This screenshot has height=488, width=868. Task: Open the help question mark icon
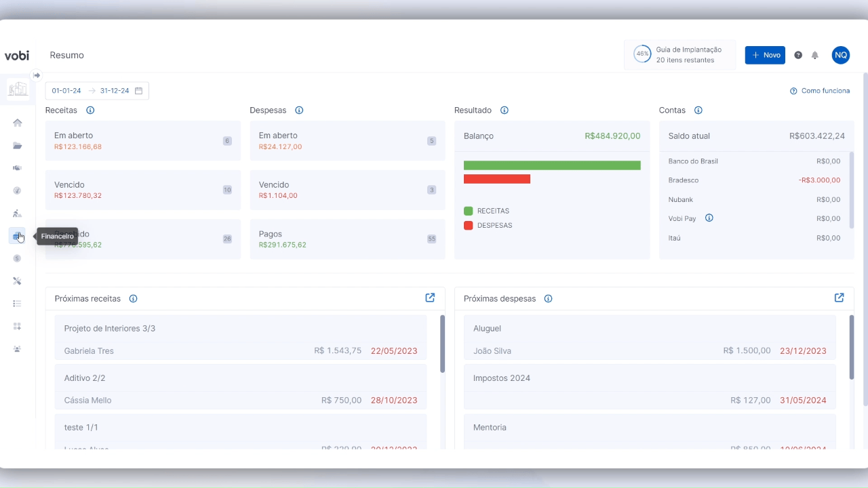[798, 56]
